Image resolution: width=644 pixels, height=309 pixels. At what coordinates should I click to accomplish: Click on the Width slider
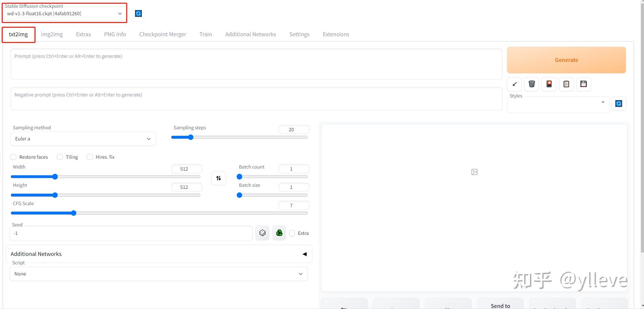tap(106, 177)
